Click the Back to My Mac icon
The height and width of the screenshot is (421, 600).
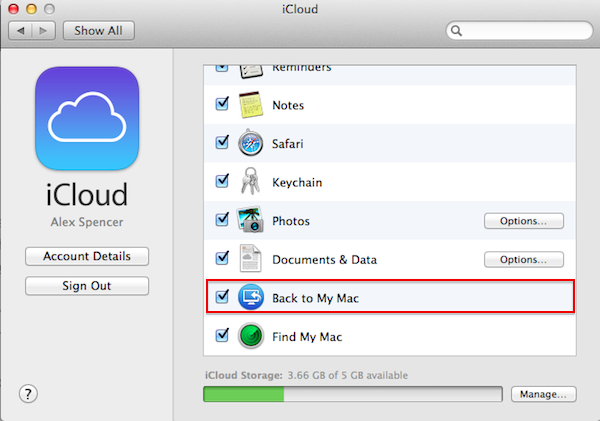pos(251,297)
